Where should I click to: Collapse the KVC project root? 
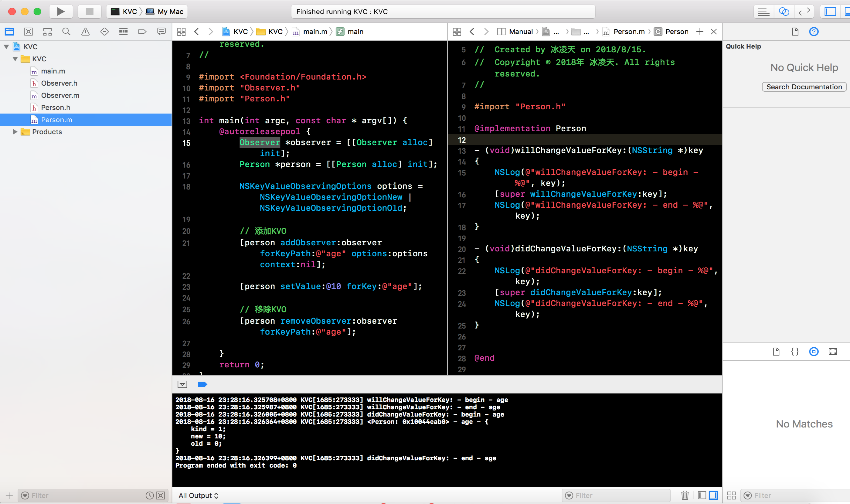pyautogui.click(x=6, y=46)
